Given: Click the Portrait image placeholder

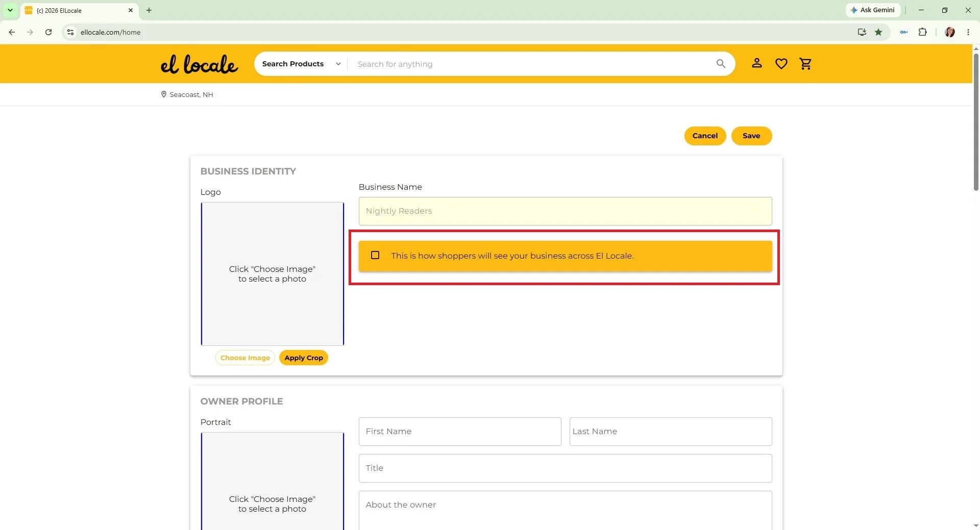Looking at the screenshot, I should (272, 481).
